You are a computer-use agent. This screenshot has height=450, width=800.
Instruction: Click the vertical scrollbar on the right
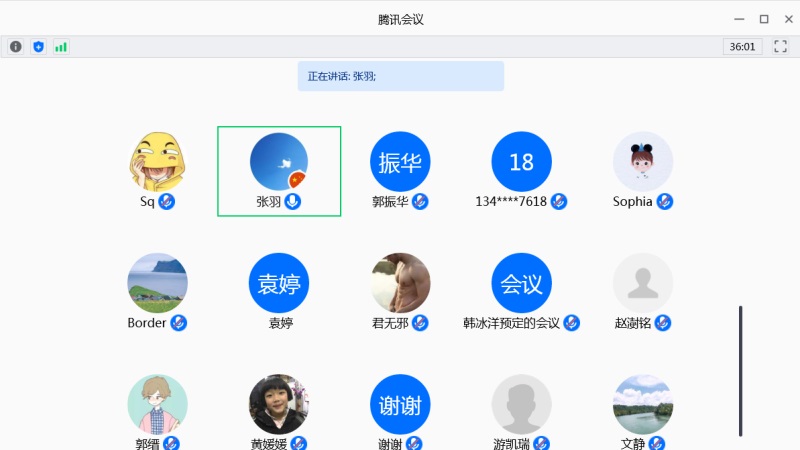(x=740, y=371)
